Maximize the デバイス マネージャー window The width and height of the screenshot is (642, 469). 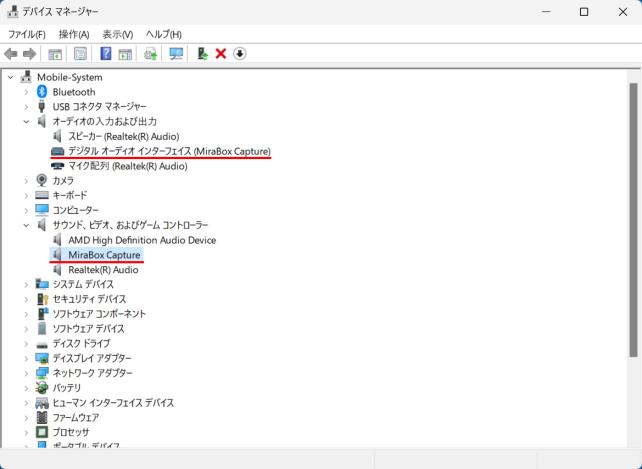pyautogui.click(x=584, y=12)
